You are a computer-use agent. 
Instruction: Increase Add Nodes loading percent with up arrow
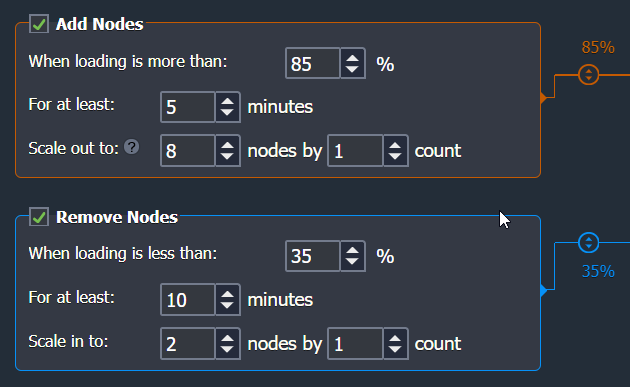[x=352, y=59]
